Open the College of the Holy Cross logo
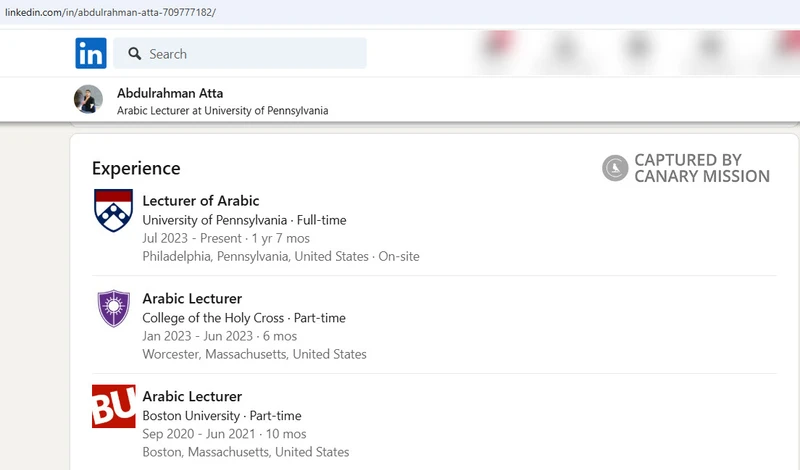 pos(113,308)
